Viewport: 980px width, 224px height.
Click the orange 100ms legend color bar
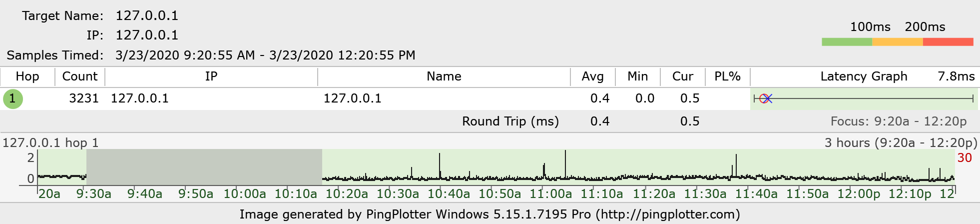pyautogui.click(x=897, y=42)
